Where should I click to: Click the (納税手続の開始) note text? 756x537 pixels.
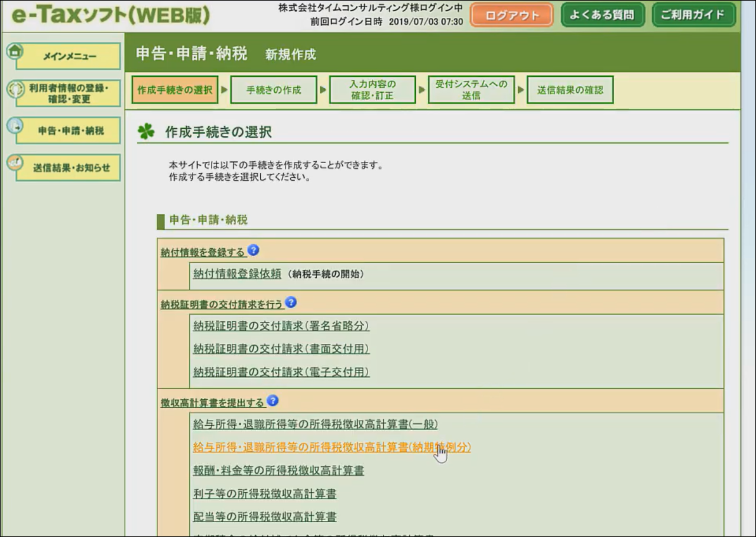(326, 274)
